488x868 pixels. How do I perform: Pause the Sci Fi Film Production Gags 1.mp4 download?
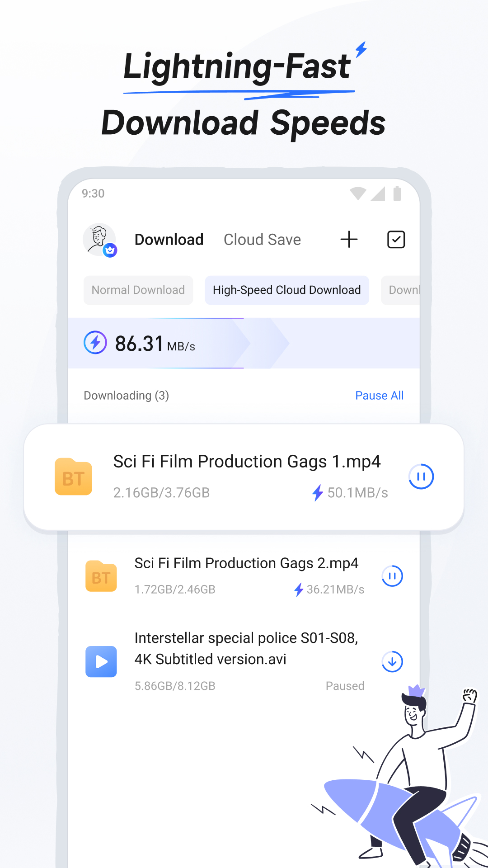pyautogui.click(x=421, y=476)
